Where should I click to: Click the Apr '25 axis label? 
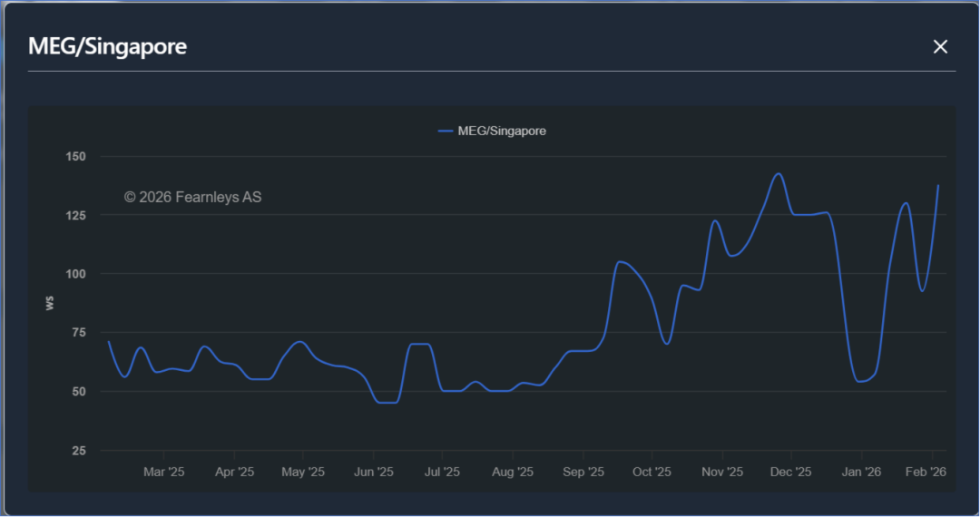[x=234, y=472]
